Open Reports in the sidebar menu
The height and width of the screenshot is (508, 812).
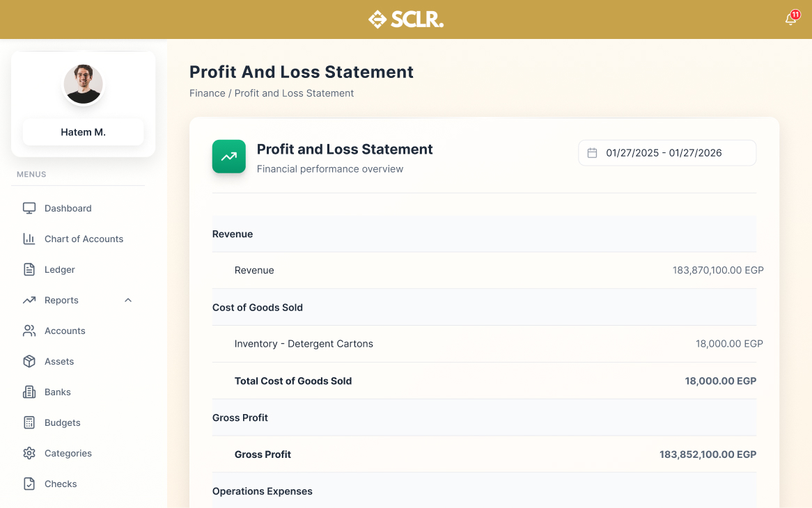click(61, 300)
